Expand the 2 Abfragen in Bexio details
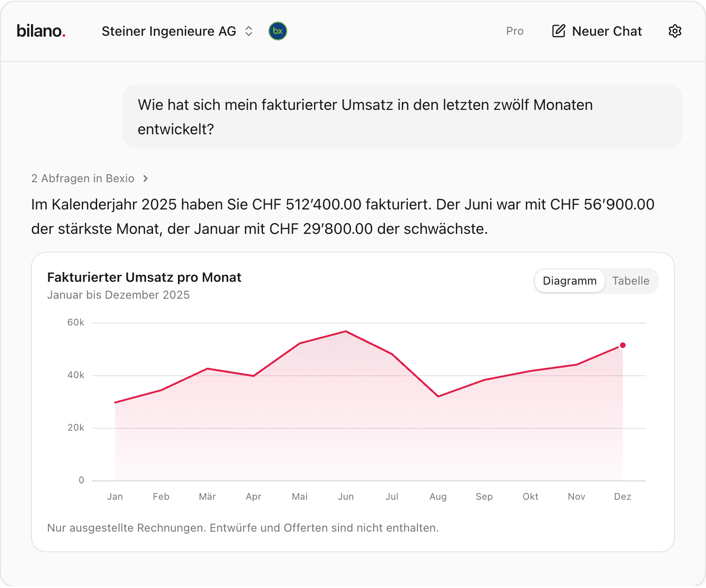706x588 pixels. click(90, 178)
